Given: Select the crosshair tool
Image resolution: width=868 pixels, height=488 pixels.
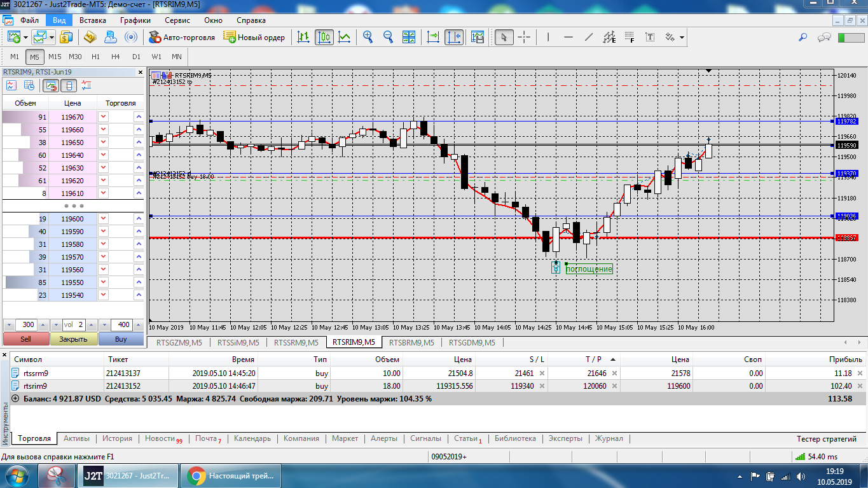Looking at the screenshot, I should pos(524,37).
